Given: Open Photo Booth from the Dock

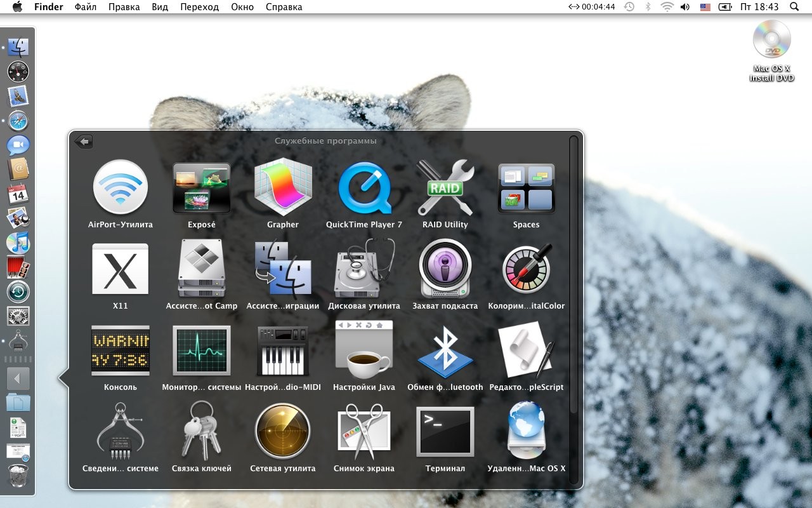Looking at the screenshot, I should [18, 267].
